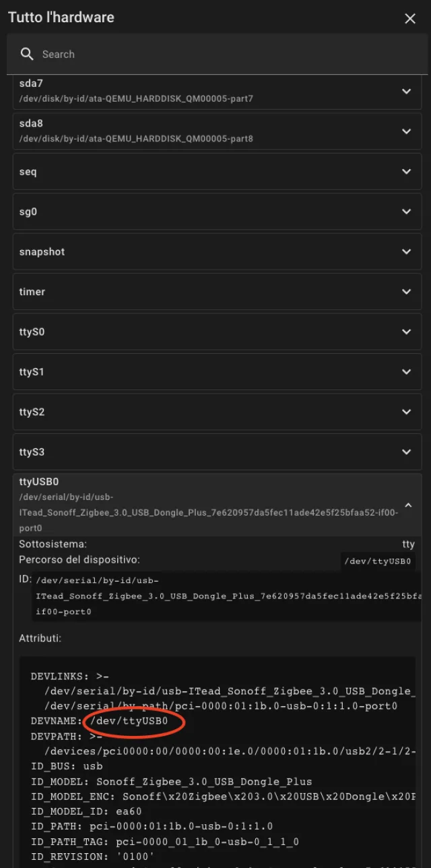
Task: Expand the sda7 device chevron
Action: tap(406, 91)
